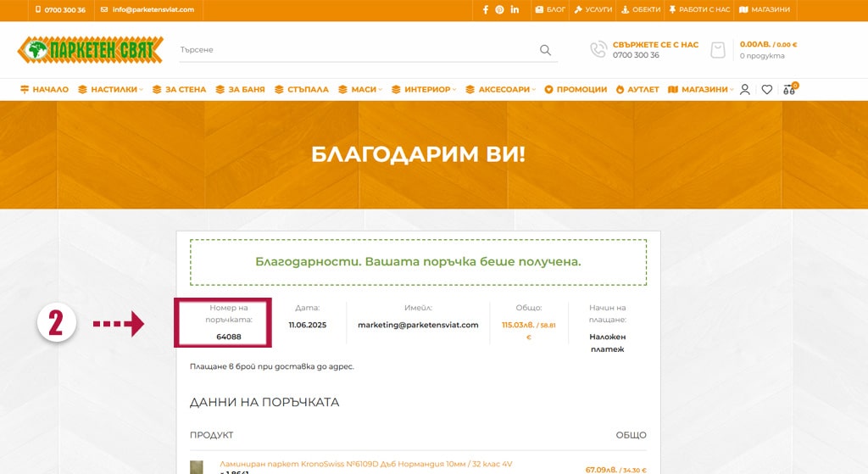Open the shopping bag cart icon

click(x=718, y=50)
